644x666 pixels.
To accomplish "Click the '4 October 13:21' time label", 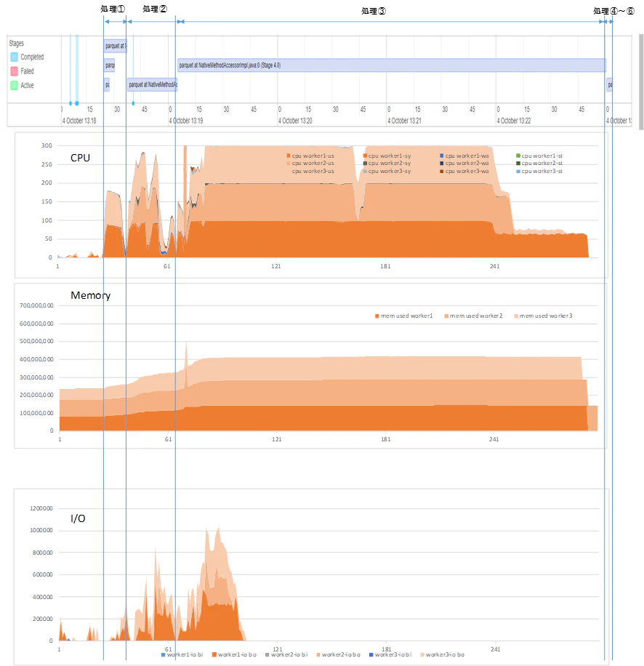I will pyautogui.click(x=404, y=121).
